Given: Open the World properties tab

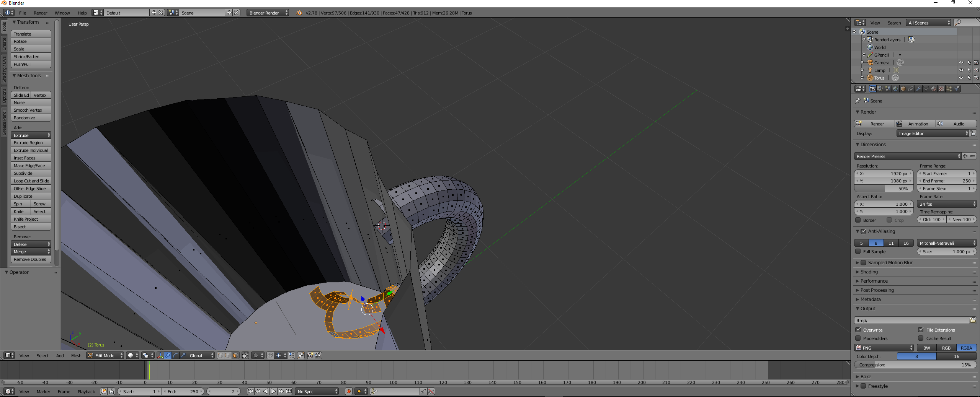Looking at the screenshot, I should pyautogui.click(x=895, y=89).
